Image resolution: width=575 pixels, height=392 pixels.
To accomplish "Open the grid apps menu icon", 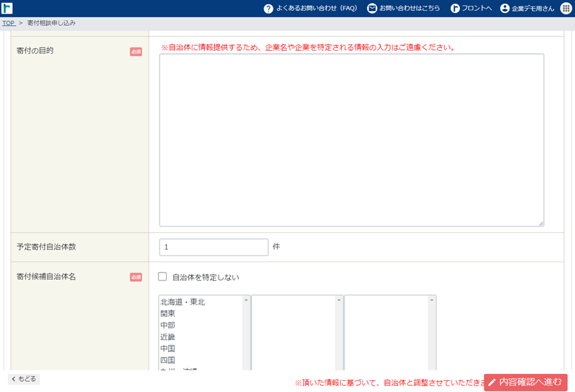I will pyautogui.click(x=566, y=8).
